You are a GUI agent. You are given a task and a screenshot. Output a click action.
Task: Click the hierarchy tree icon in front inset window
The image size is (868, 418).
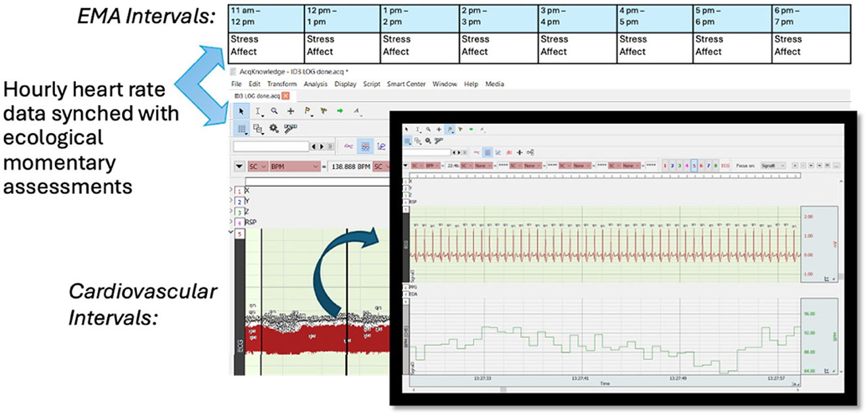531,153
